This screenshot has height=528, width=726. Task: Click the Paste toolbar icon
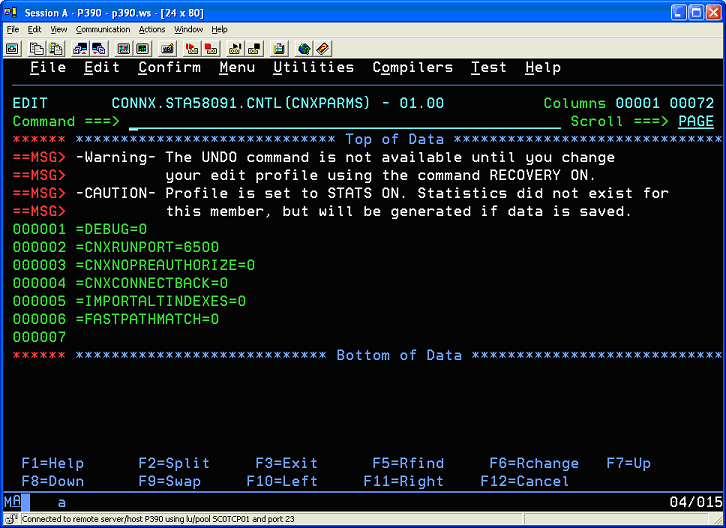(x=56, y=49)
